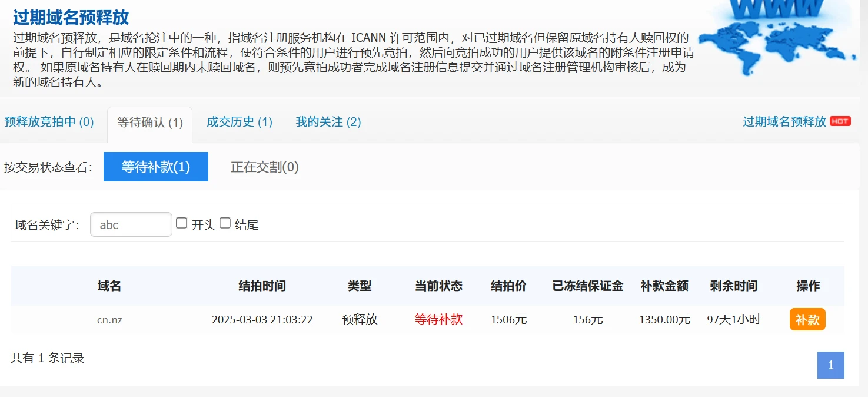Go to page 1 in pagination
This screenshot has height=397, width=868.
[830, 365]
